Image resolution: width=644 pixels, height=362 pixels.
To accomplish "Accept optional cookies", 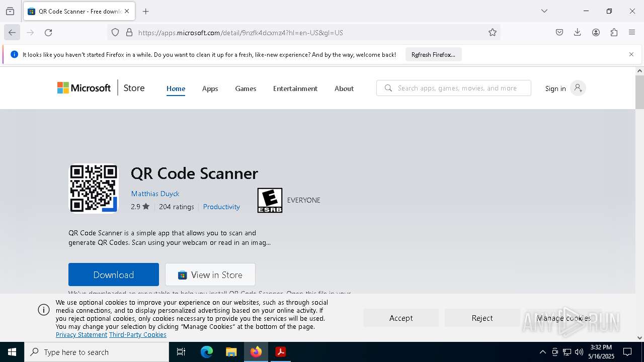I will tap(401, 318).
